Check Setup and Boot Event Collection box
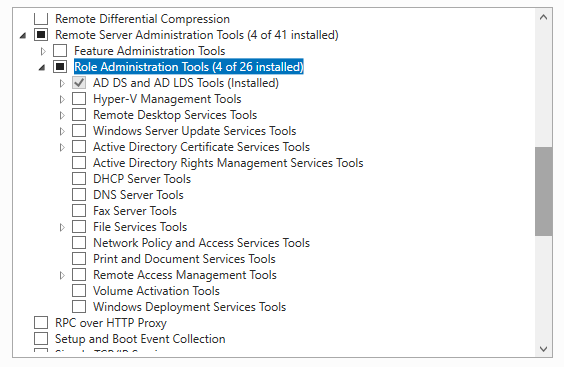 [x=41, y=339]
